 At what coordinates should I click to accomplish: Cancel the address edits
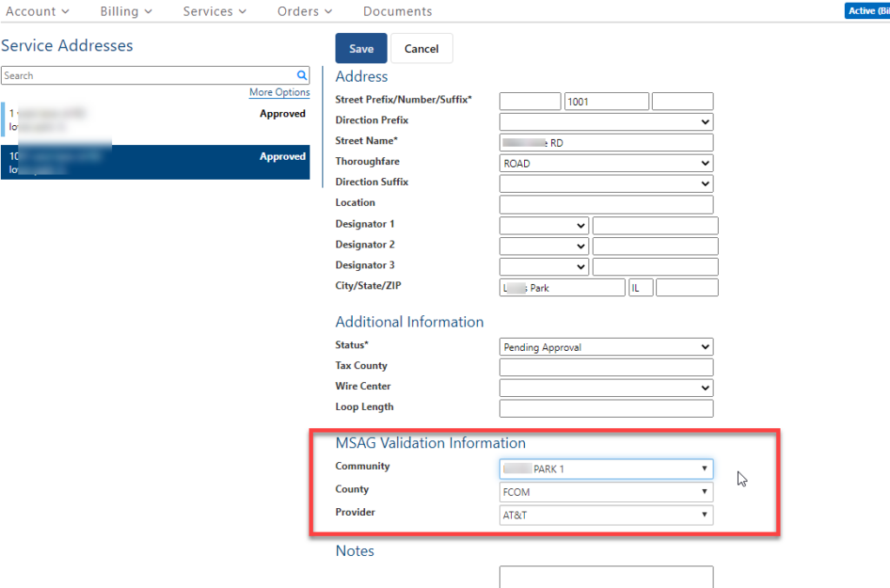point(422,48)
